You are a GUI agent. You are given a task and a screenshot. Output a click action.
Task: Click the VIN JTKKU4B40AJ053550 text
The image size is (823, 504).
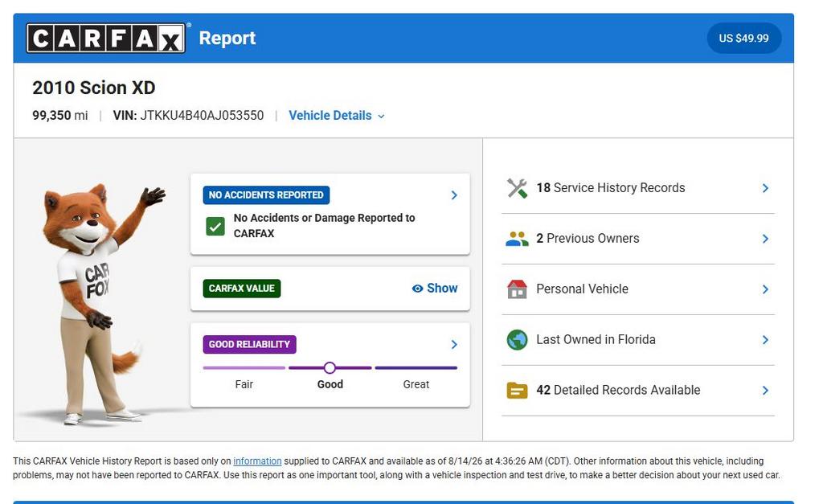tap(188, 116)
